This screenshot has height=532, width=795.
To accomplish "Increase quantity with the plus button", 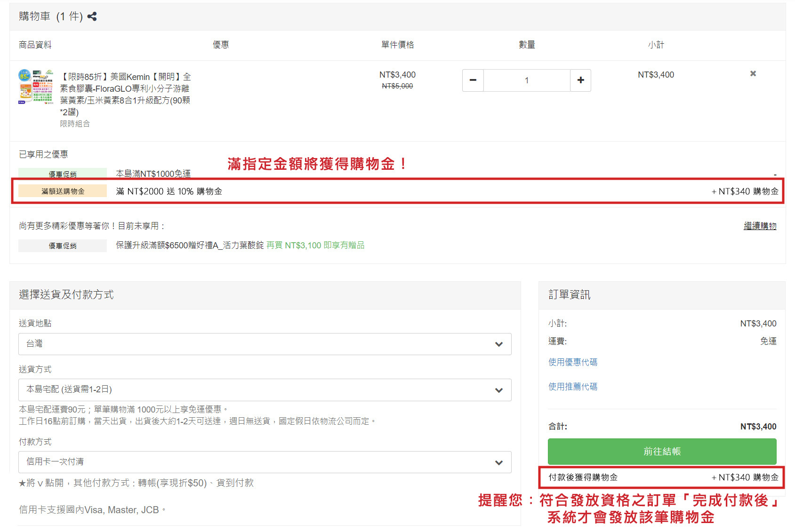I will [580, 80].
